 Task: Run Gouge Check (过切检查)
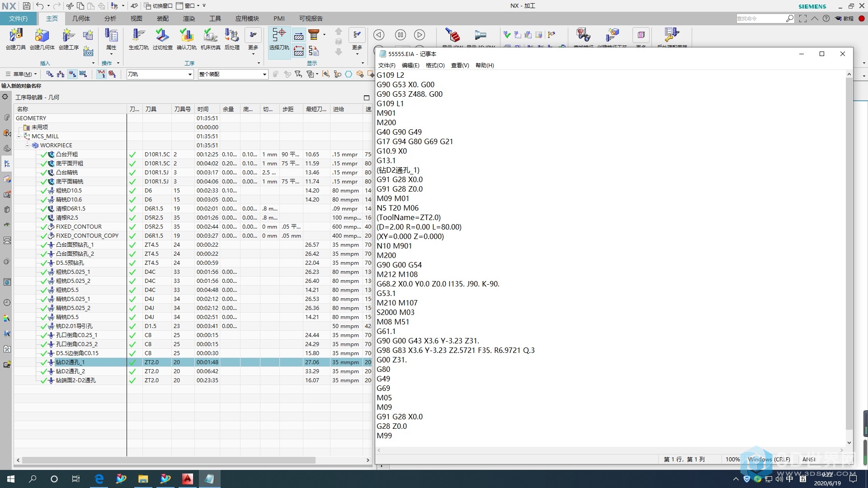pos(162,39)
